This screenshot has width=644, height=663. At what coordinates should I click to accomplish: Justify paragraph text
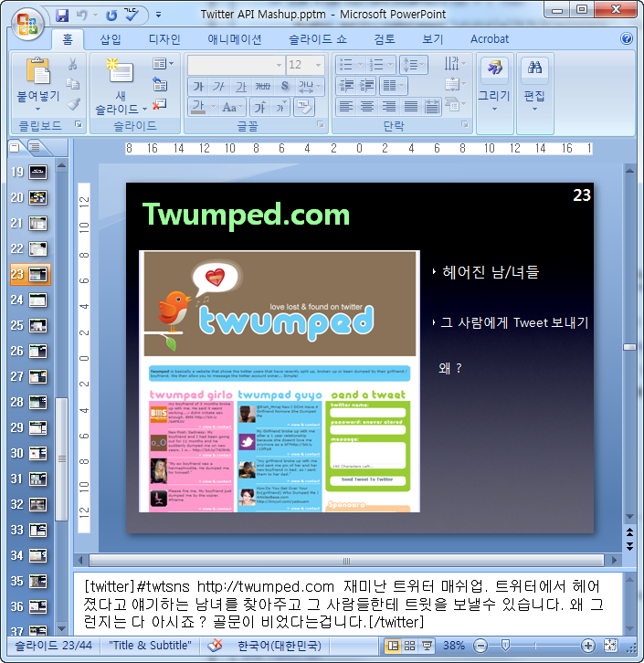tap(410, 107)
